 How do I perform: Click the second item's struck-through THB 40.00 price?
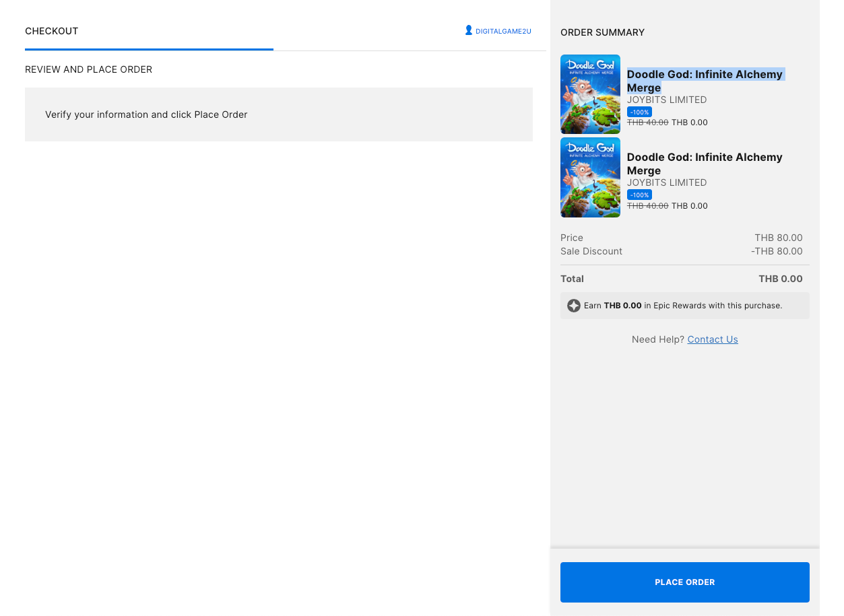click(x=648, y=206)
